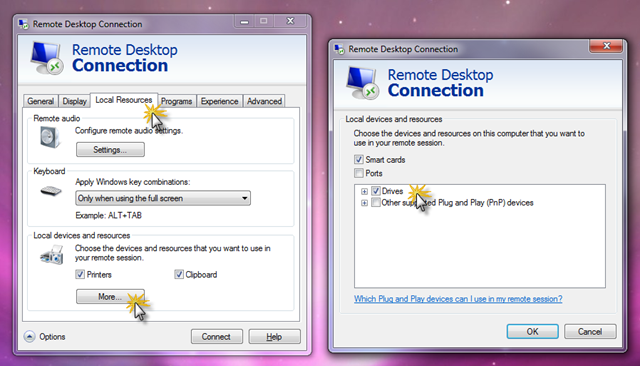Image resolution: width=640 pixels, height=366 pixels.
Task: Click the Help button
Action: [274, 337]
